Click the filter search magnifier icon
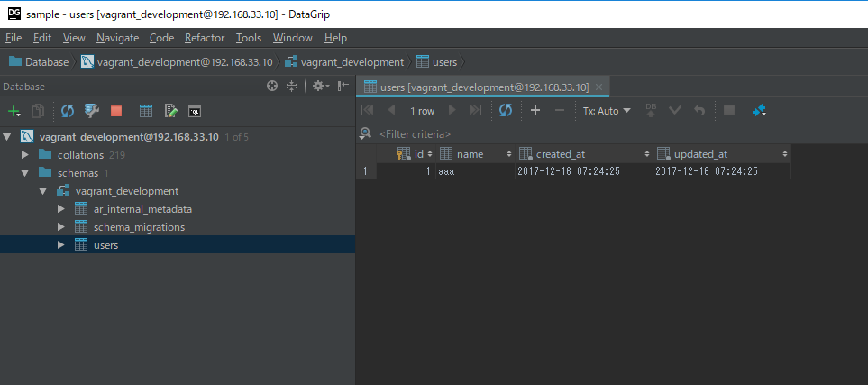The width and height of the screenshot is (868, 385). 365,133
